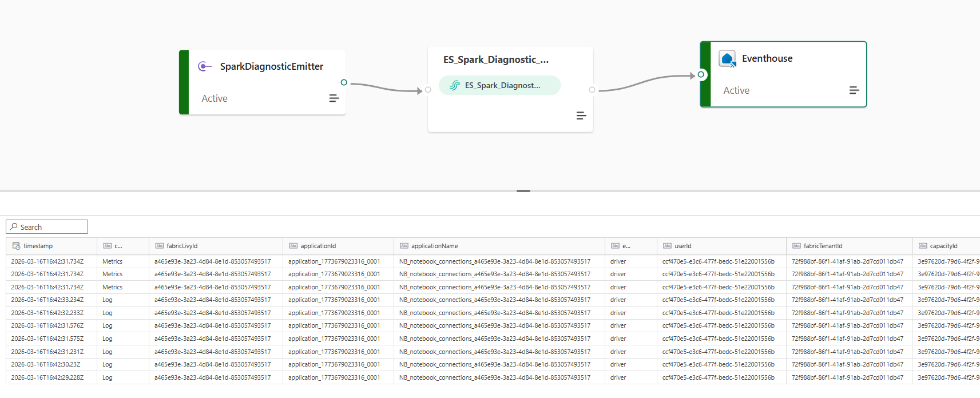Click the timestamp column type icon
This screenshot has height=398, width=980.
coord(16,246)
